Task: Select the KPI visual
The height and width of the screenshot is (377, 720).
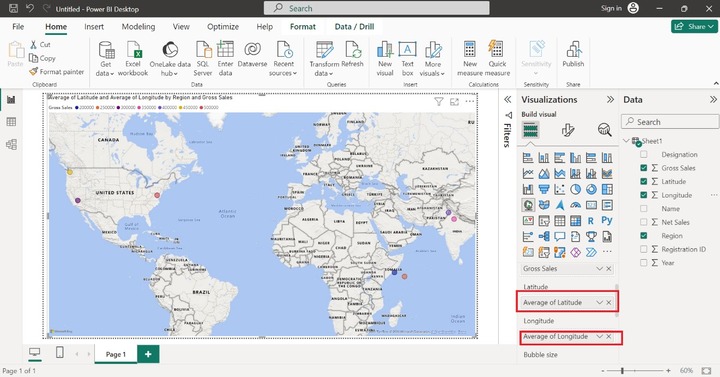Action: click(528, 221)
